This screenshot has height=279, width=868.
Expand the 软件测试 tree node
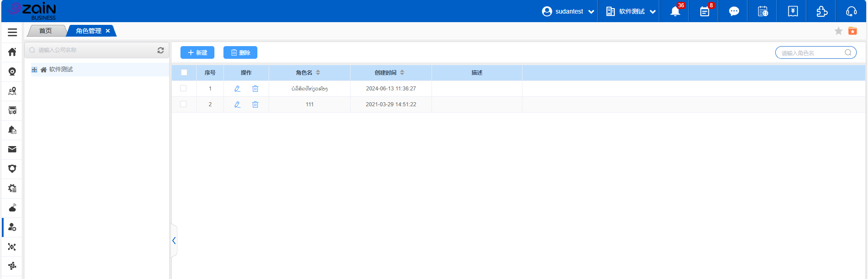pos(34,70)
